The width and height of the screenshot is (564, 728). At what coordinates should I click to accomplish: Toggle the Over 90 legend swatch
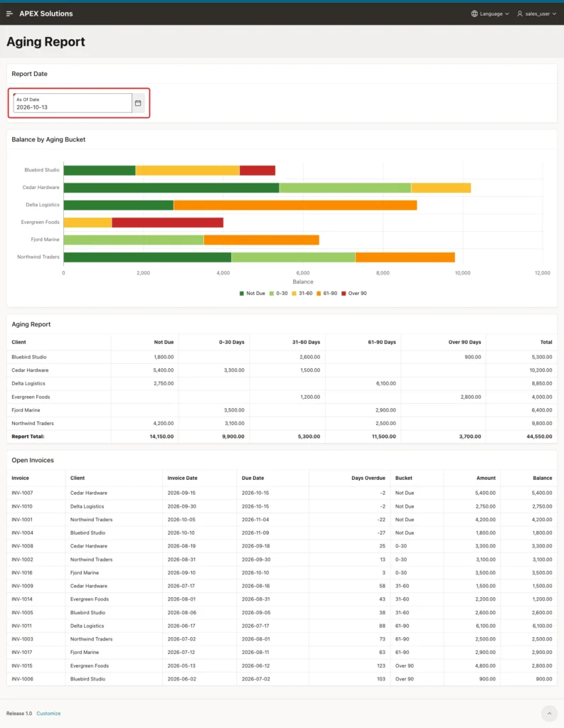(x=344, y=294)
